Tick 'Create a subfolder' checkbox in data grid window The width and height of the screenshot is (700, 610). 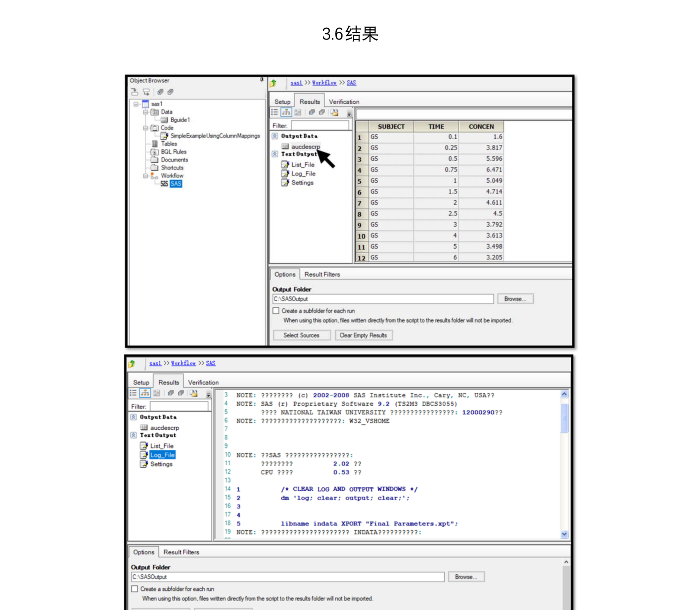(276, 311)
